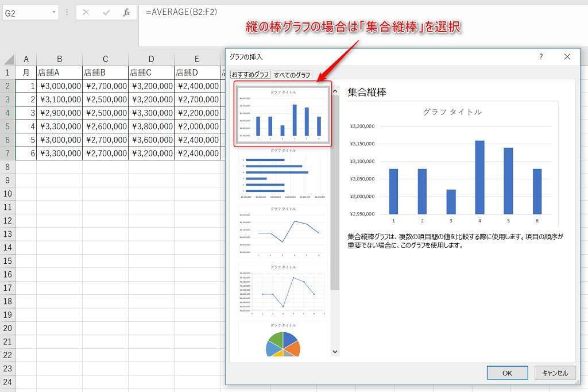Select the scatter chart with gridlines thumbnail
This screenshot has width=588, height=392.
click(283, 291)
